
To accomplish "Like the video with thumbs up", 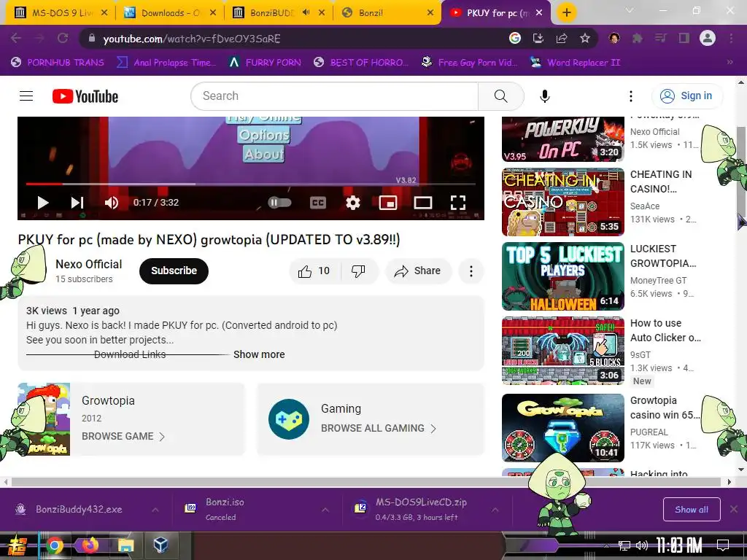I will click(x=314, y=271).
